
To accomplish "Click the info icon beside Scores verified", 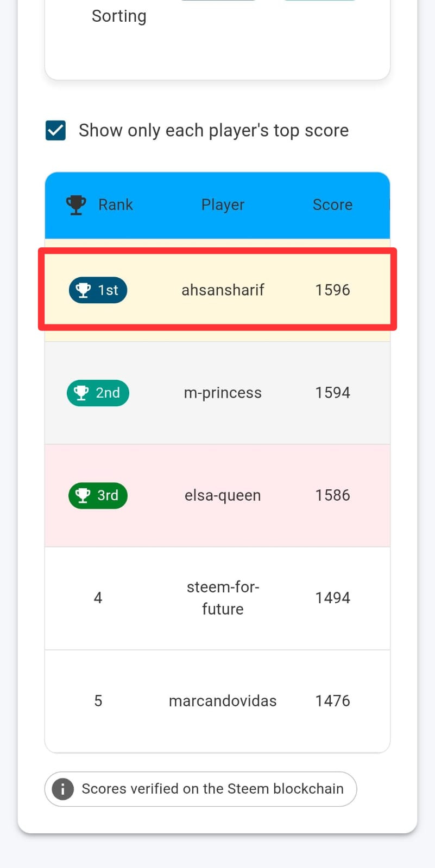I will coord(62,789).
